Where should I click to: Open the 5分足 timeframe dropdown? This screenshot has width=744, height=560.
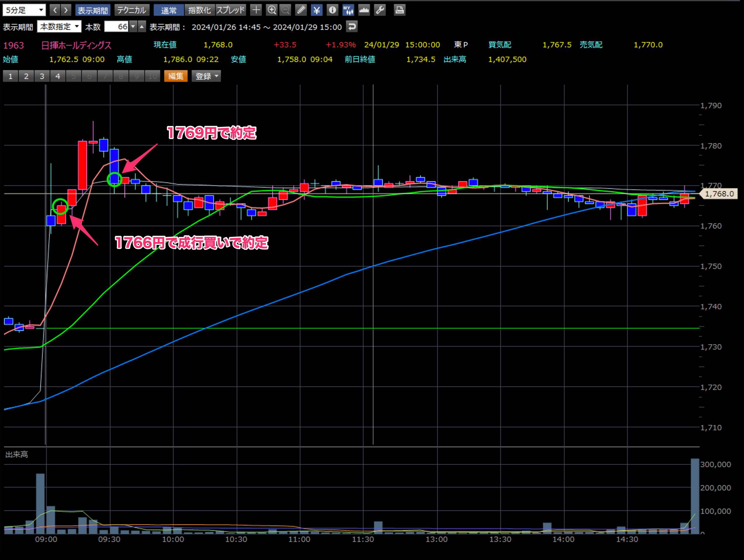coord(24,10)
